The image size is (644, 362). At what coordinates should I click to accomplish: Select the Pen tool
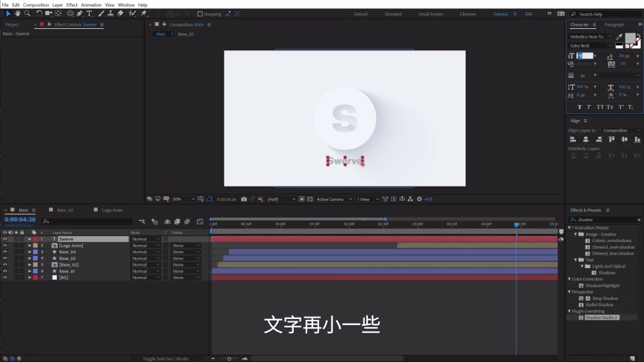click(x=80, y=13)
